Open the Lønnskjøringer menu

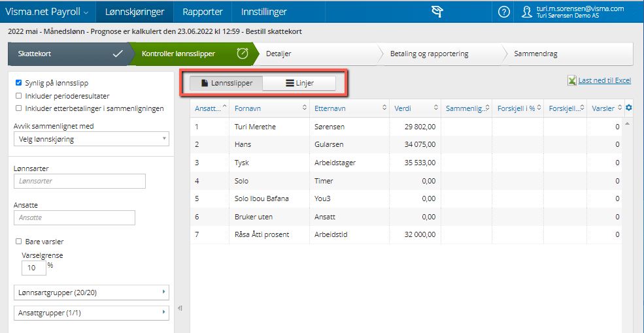[135, 12]
